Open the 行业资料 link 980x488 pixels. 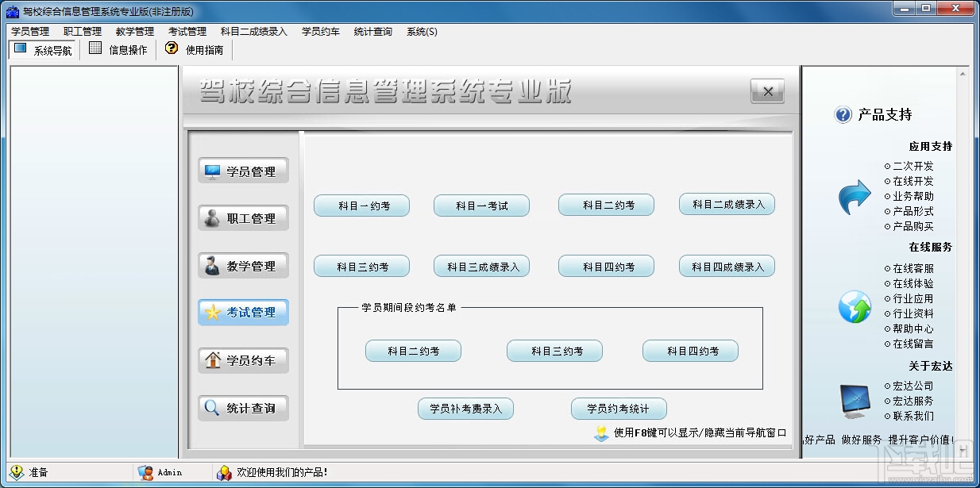click(913, 314)
